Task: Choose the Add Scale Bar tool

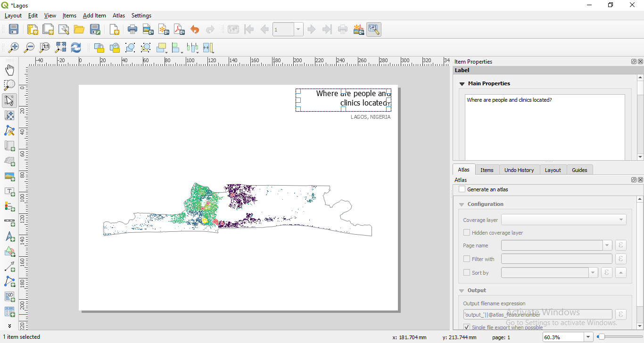Action: 9,221
